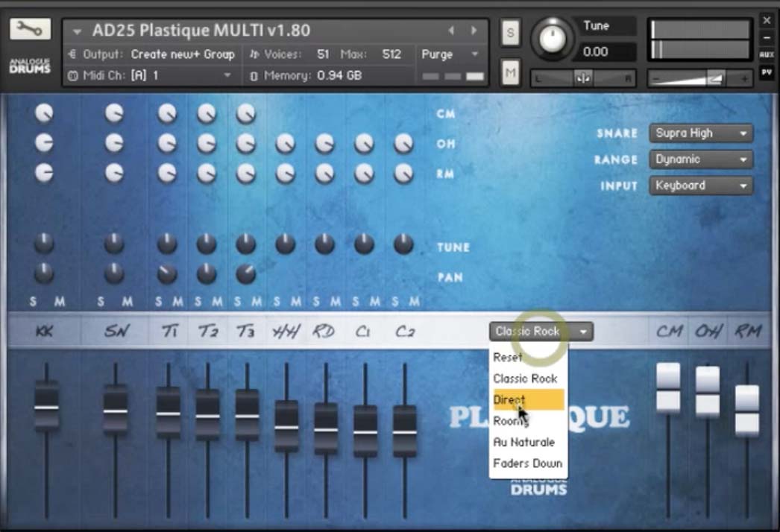Open instrument edit mode with wrench icon
This screenshot has width=780, height=532.
30,29
